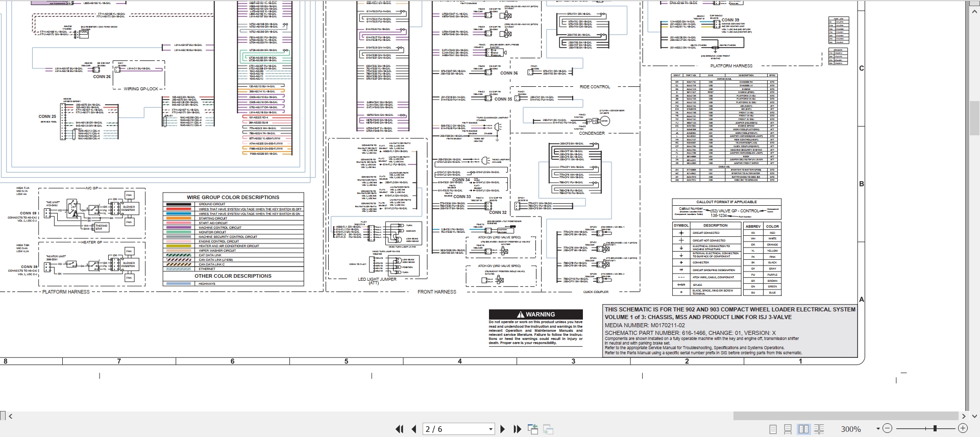
Task: Select two-page side-by-side view
Action: (x=803, y=429)
